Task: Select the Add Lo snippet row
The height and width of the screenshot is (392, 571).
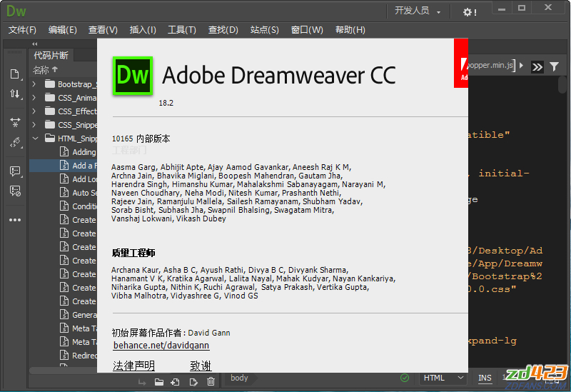Action: (x=63, y=179)
